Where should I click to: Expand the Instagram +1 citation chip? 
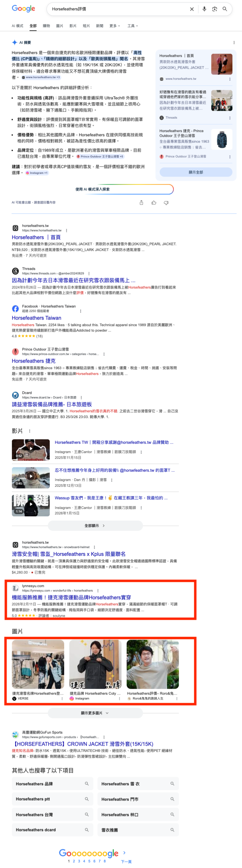[37, 173]
